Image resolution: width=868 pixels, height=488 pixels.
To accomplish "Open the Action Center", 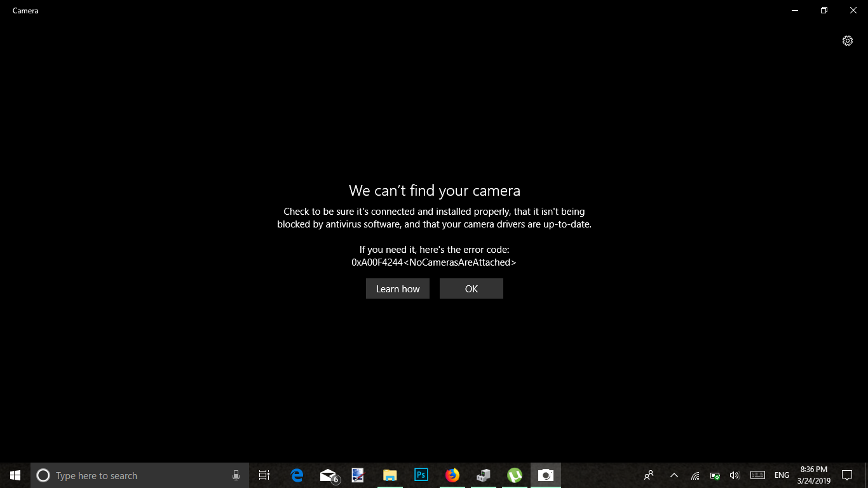I will (x=848, y=475).
